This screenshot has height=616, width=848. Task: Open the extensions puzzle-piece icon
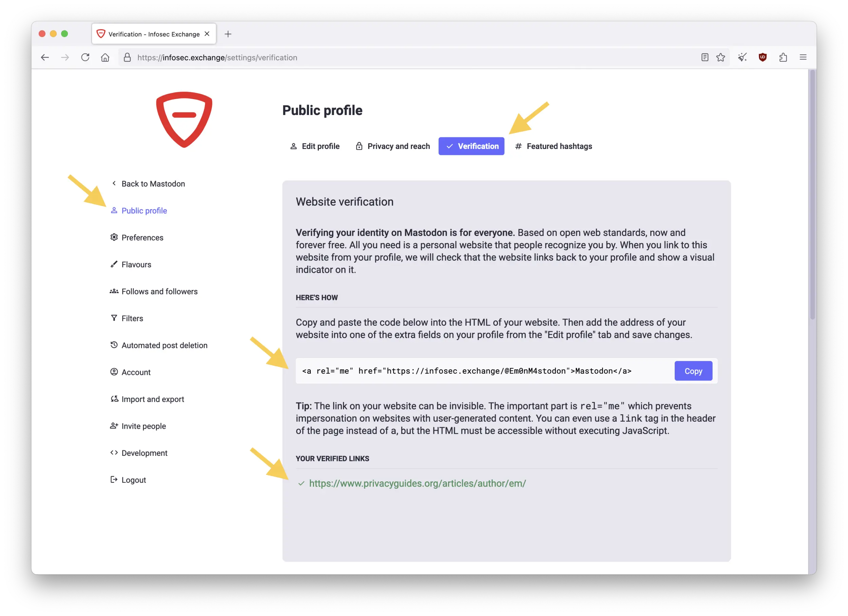[x=783, y=57]
